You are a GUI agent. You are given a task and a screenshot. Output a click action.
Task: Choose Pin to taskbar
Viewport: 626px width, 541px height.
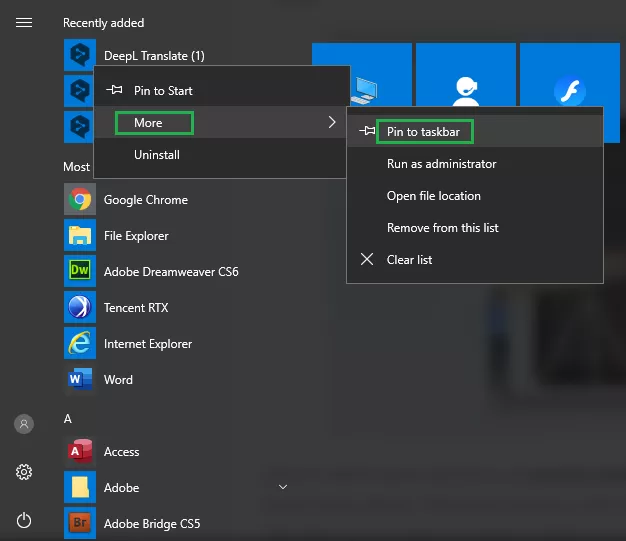(475, 131)
